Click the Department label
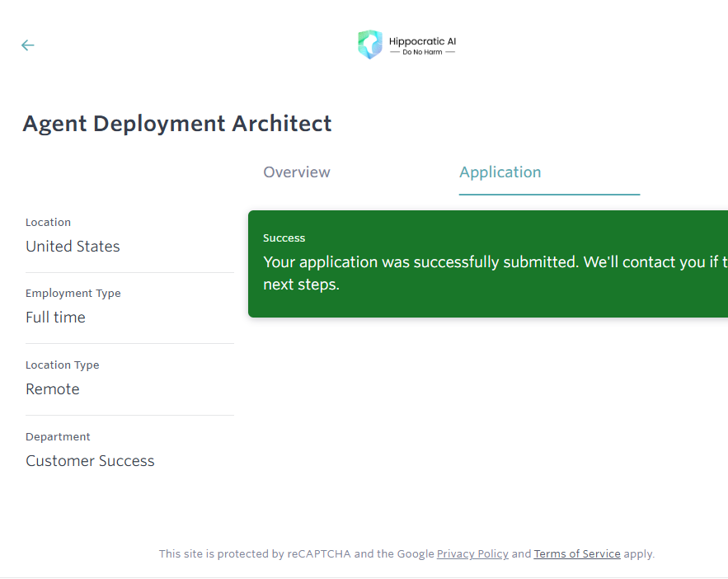Screen dimensions: 728x579 point(58,437)
